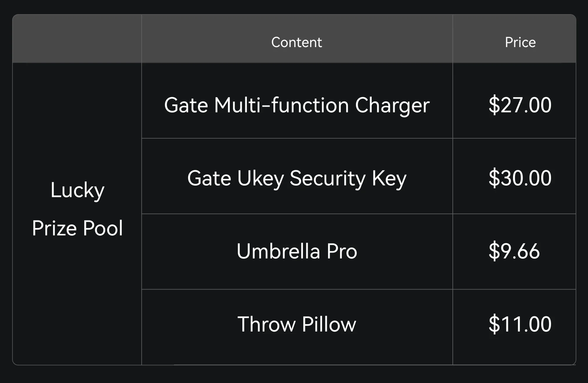Click the Throw Pillow prize name
Screen dimensions: 588x383
tap(297, 324)
